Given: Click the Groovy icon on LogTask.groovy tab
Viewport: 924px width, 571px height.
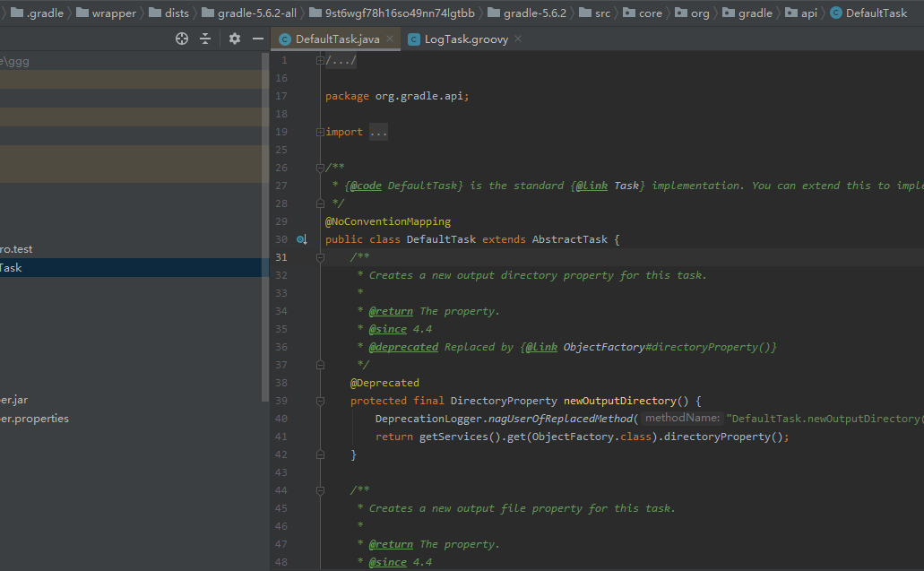Looking at the screenshot, I should [x=413, y=39].
